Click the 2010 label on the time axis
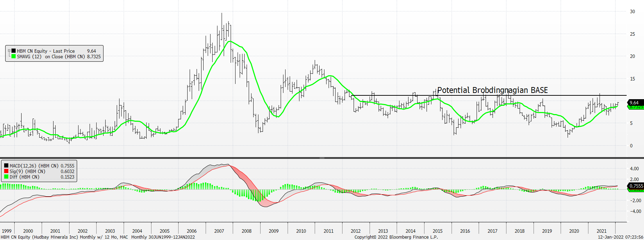The image size is (644, 240). coord(301,231)
